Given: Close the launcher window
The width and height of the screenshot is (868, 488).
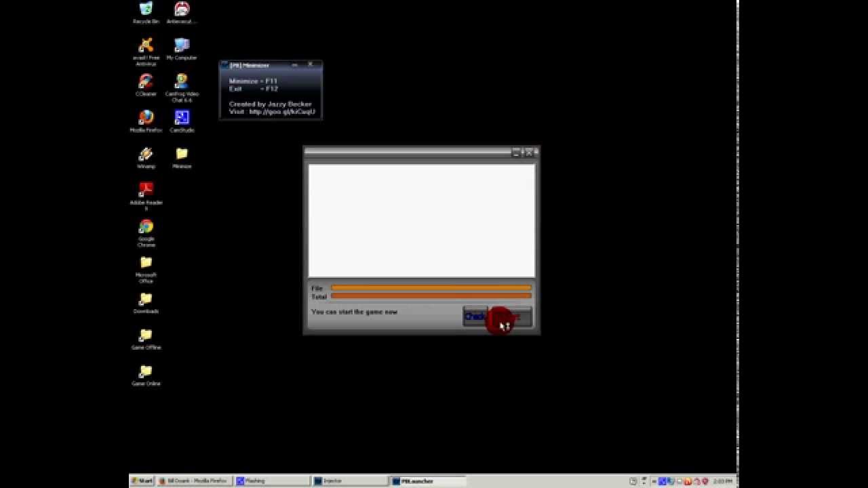Looking at the screenshot, I should tap(530, 153).
